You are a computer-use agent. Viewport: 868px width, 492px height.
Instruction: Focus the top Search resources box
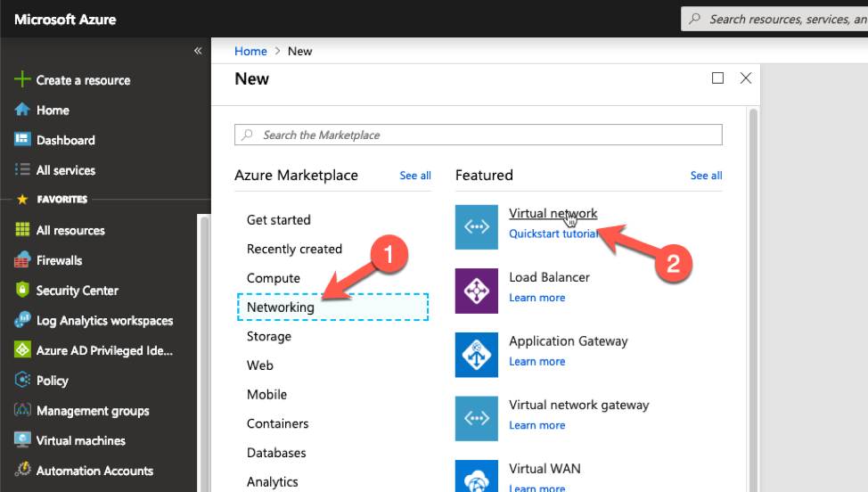(x=774, y=19)
